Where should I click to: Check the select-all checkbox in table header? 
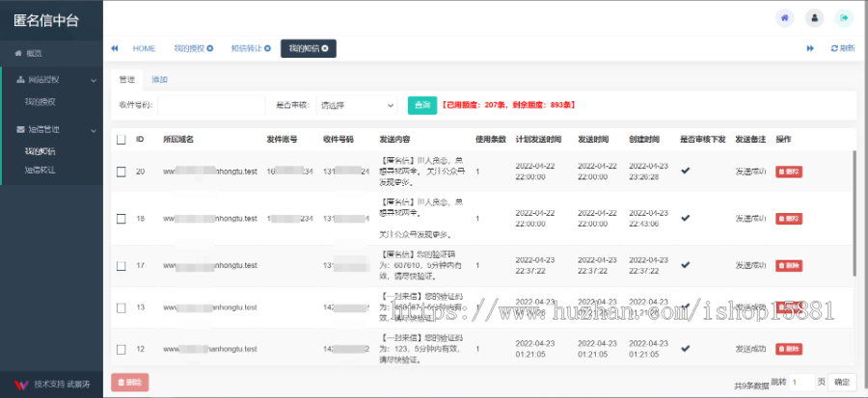pyautogui.click(x=121, y=140)
